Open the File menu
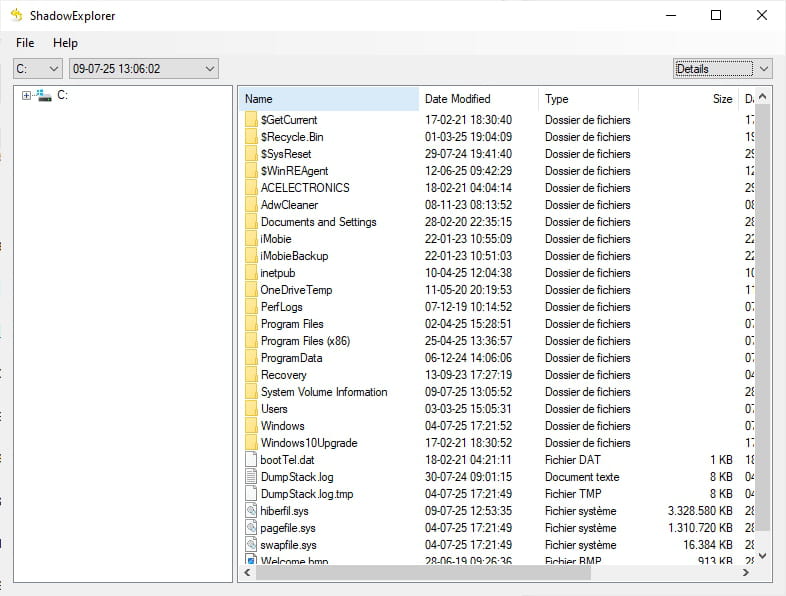The image size is (786, 596). click(25, 43)
